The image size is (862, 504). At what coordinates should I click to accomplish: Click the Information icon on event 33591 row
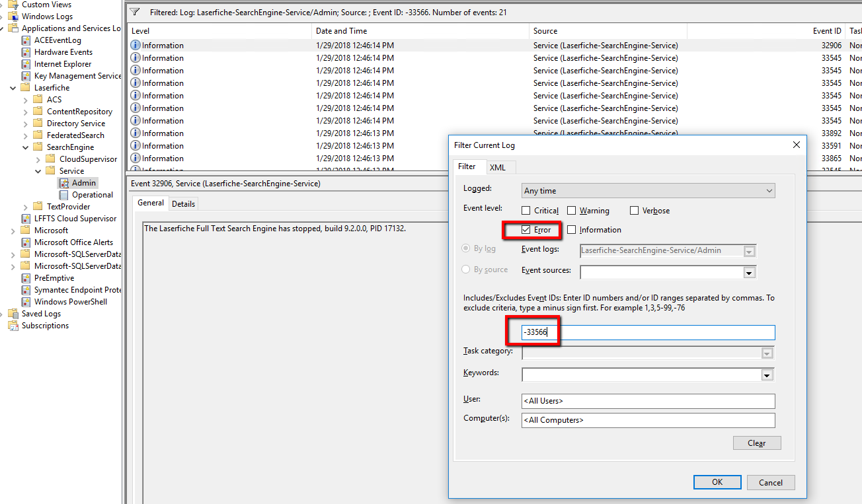(136, 146)
